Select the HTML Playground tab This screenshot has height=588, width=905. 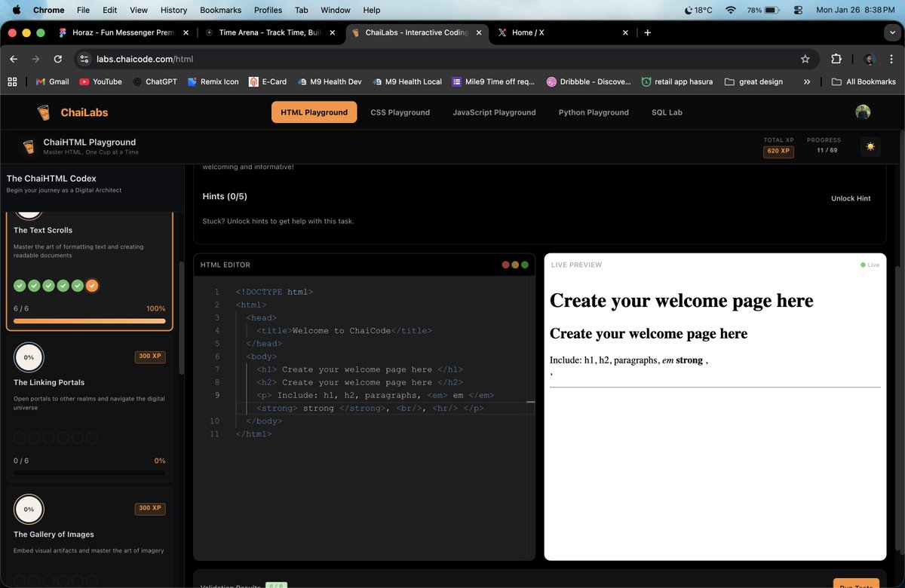coord(314,112)
